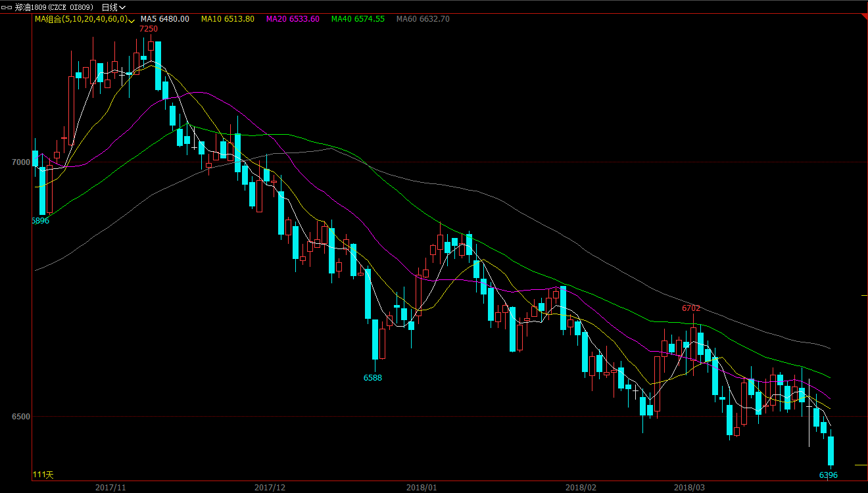Click the 6702 peak price label
868x493 pixels.
click(691, 308)
